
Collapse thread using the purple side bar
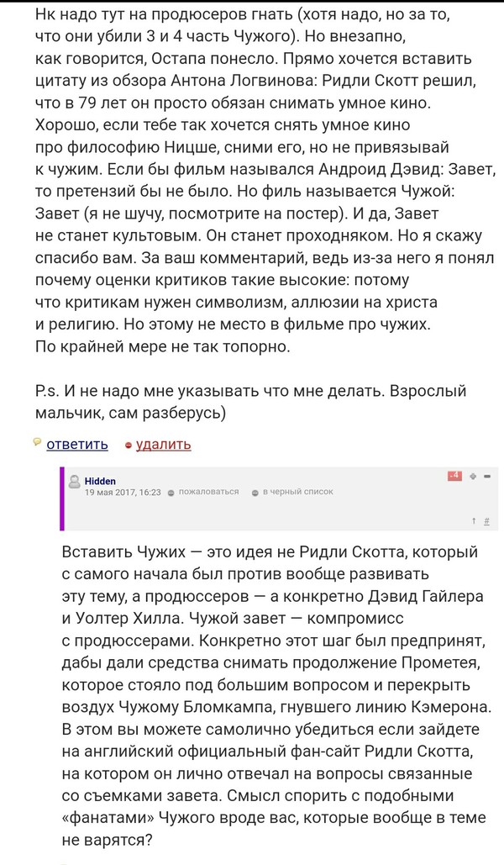pyautogui.click(x=61, y=500)
